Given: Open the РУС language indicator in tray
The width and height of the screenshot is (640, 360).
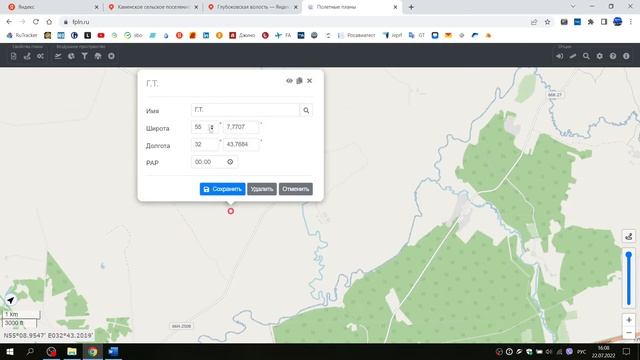Looking at the screenshot, I should [x=582, y=351].
